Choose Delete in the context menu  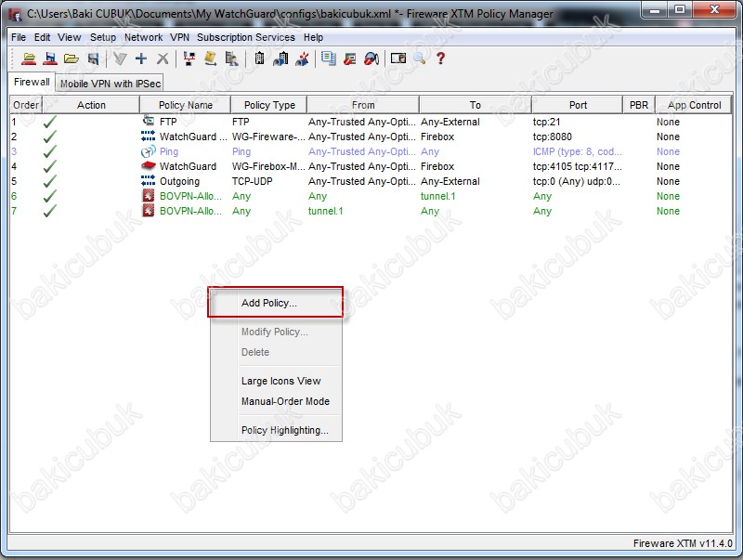pyautogui.click(x=276, y=352)
